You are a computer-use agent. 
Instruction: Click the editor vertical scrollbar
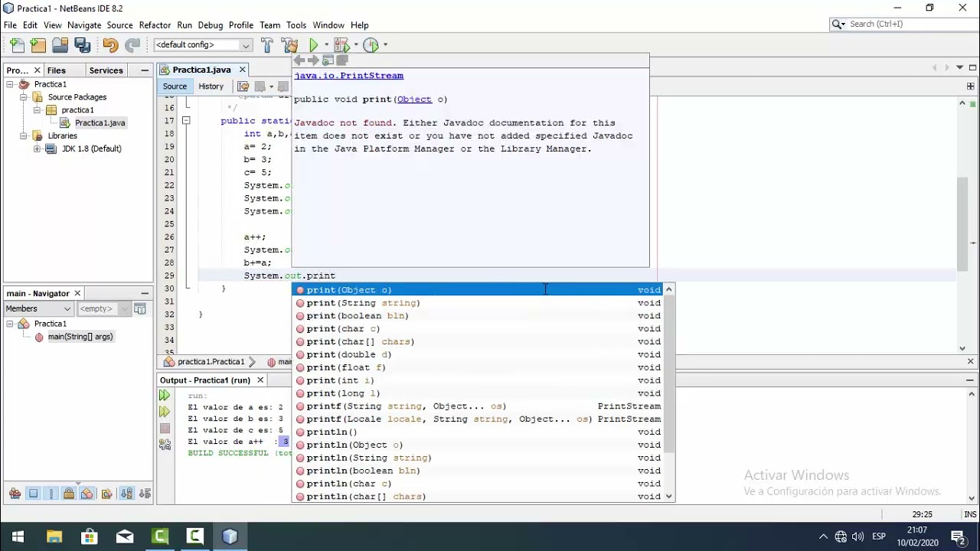coord(962,224)
